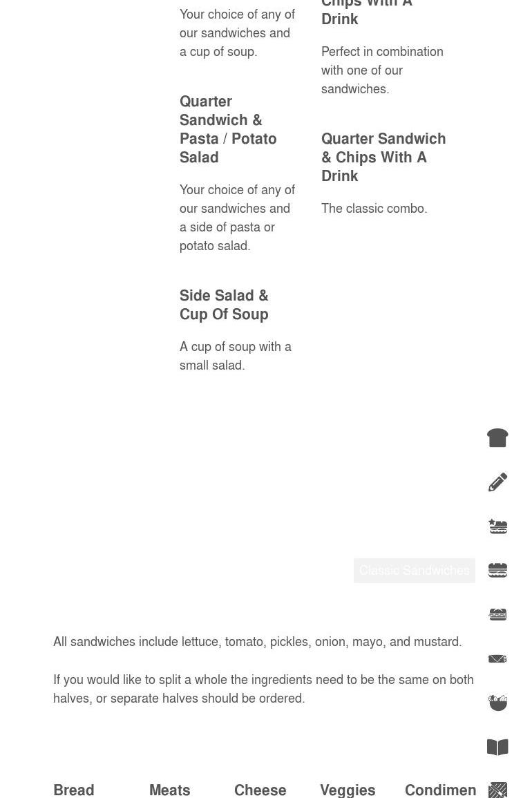
Task: Open the salad bowl icon section
Action: tap(497, 703)
